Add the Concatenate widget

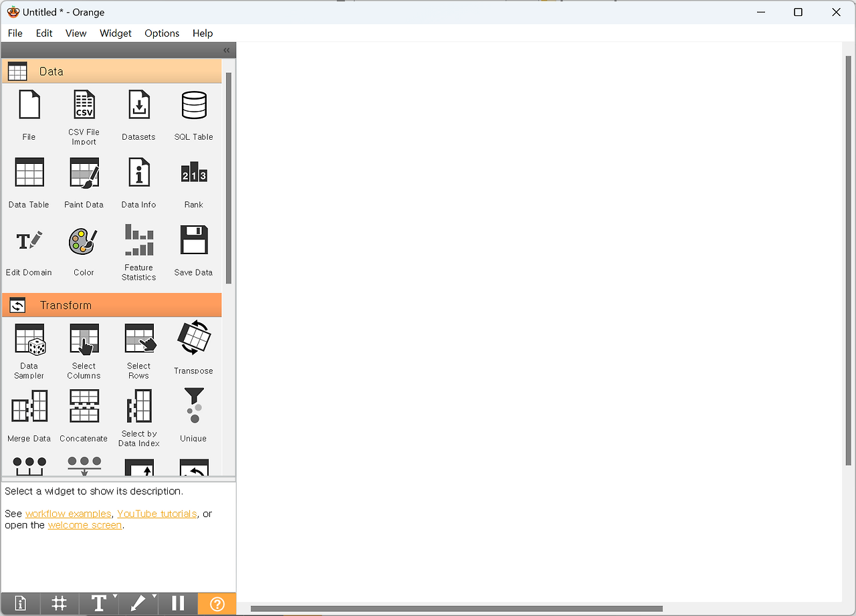[84, 407]
